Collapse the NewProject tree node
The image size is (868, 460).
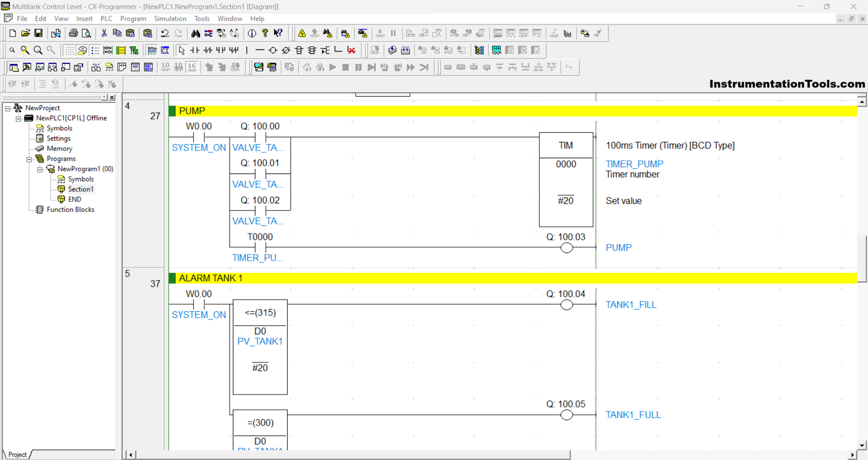[x=8, y=108]
